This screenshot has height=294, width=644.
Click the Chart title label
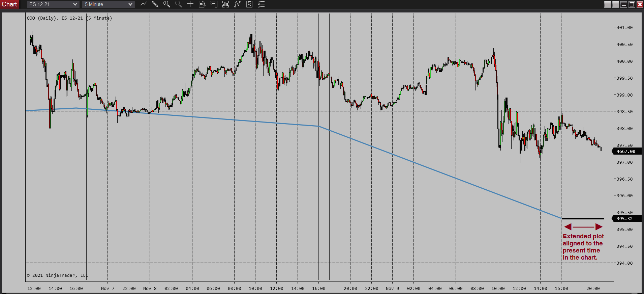coord(9,4)
